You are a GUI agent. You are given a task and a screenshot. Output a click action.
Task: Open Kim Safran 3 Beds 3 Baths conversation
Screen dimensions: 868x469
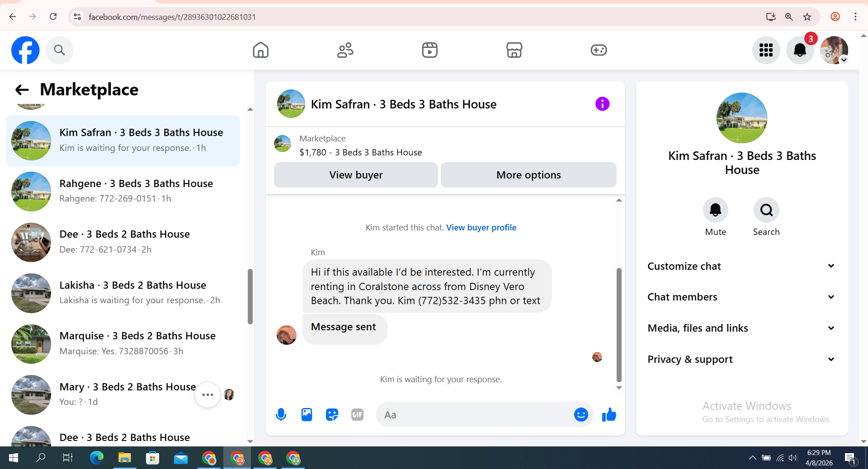point(123,141)
